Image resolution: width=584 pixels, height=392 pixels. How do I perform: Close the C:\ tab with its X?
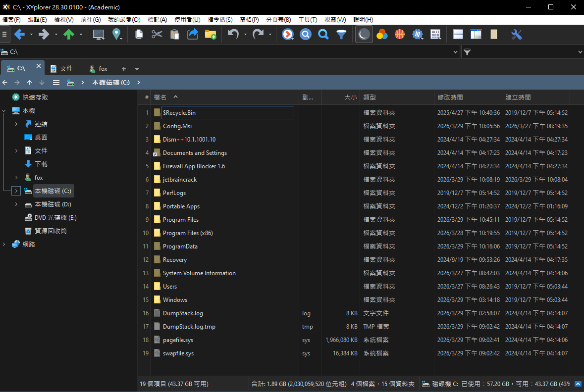38,66
